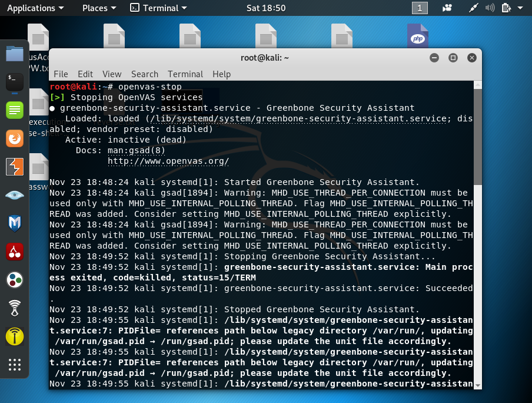Screen dimensions: 532x403
Task: Open the second text file icon on desktop top row
Action: click(x=114, y=36)
